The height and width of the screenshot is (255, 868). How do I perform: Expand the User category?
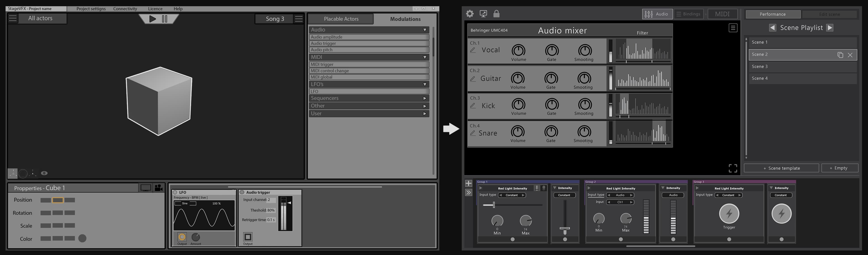coord(425,114)
